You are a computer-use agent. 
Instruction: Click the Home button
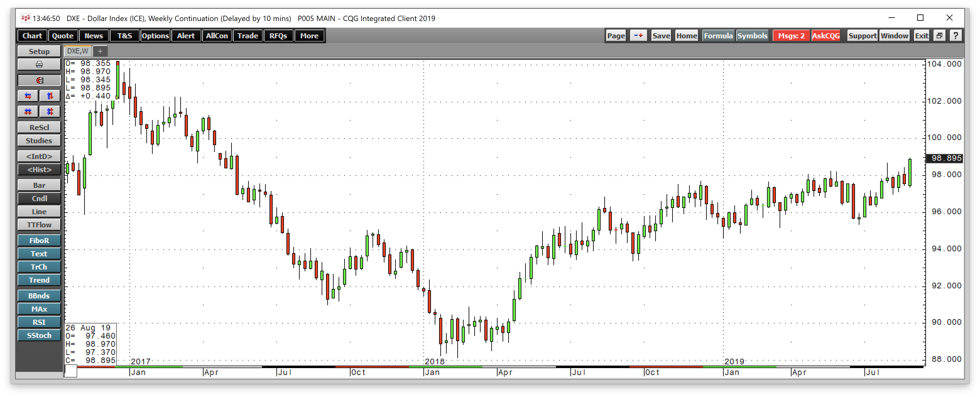point(686,35)
